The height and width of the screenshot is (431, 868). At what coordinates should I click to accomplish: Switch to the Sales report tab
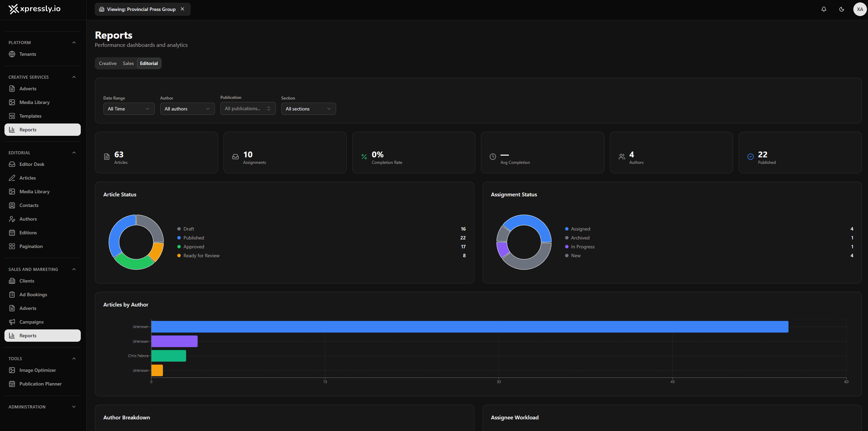click(128, 63)
